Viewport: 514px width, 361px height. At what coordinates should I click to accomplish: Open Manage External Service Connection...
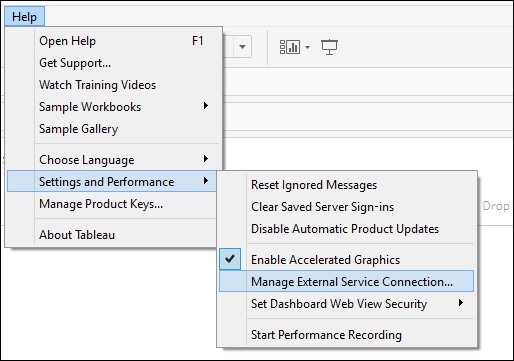click(x=346, y=281)
